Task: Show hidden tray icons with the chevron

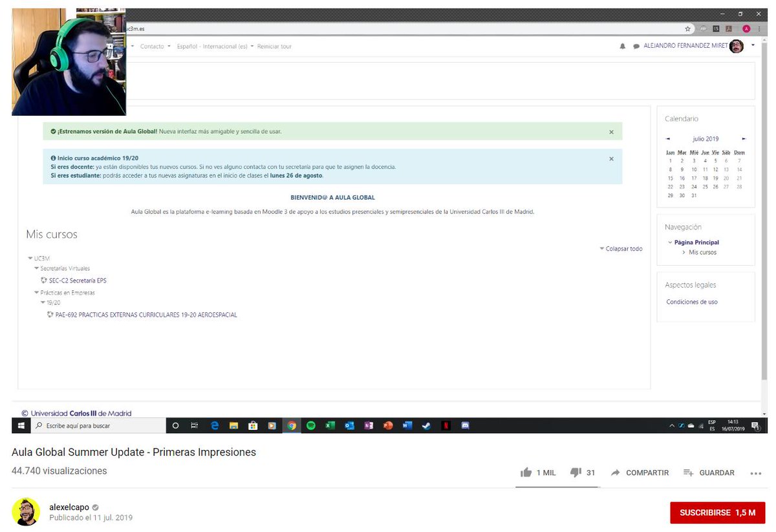Action: [x=671, y=426]
